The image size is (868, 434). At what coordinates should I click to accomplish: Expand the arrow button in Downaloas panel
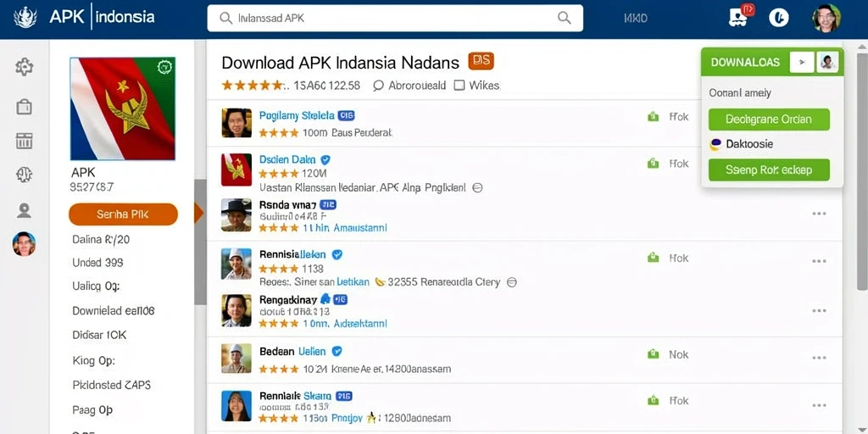(x=802, y=63)
